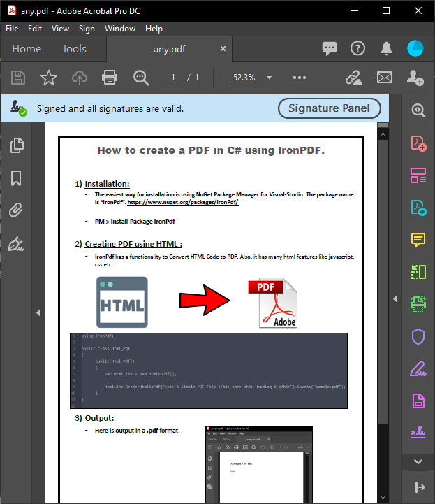The height and width of the screenshot is (504, 435).
Task: Click the "2) Creating PDF using HTML :" heading
Action: pyautogui.click(x=128, y=244)
